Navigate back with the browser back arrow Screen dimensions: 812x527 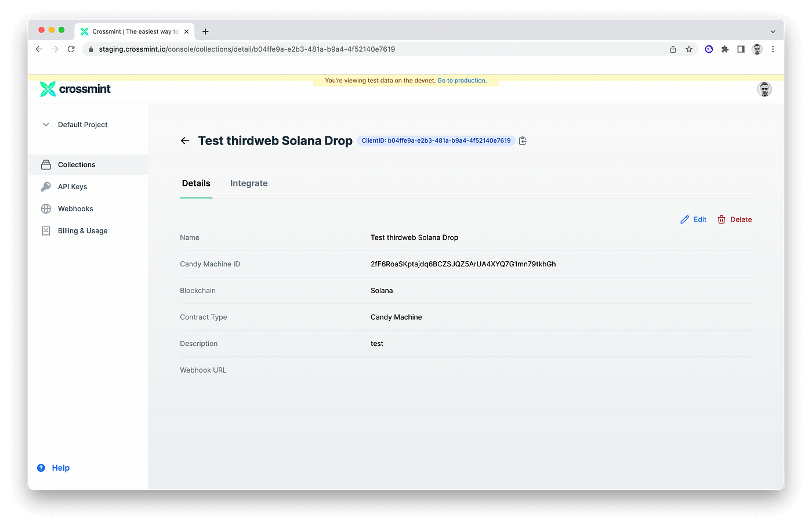pyautogui.click(x=39, y=49)
